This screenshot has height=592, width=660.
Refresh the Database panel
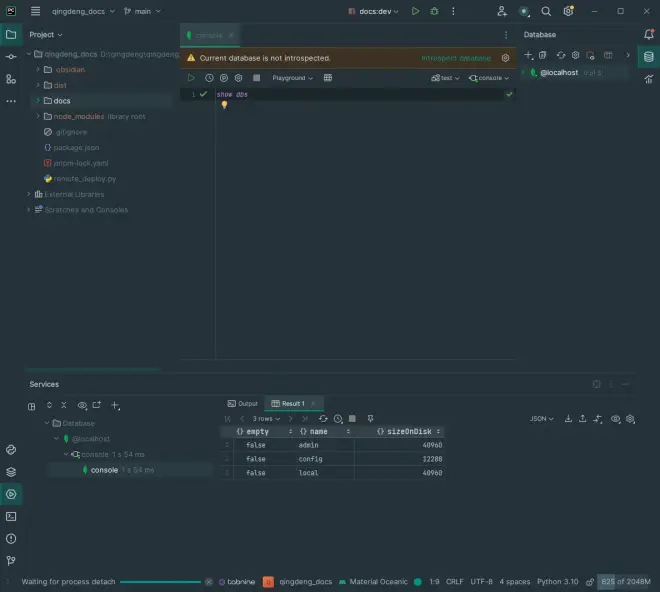(561, 55)
